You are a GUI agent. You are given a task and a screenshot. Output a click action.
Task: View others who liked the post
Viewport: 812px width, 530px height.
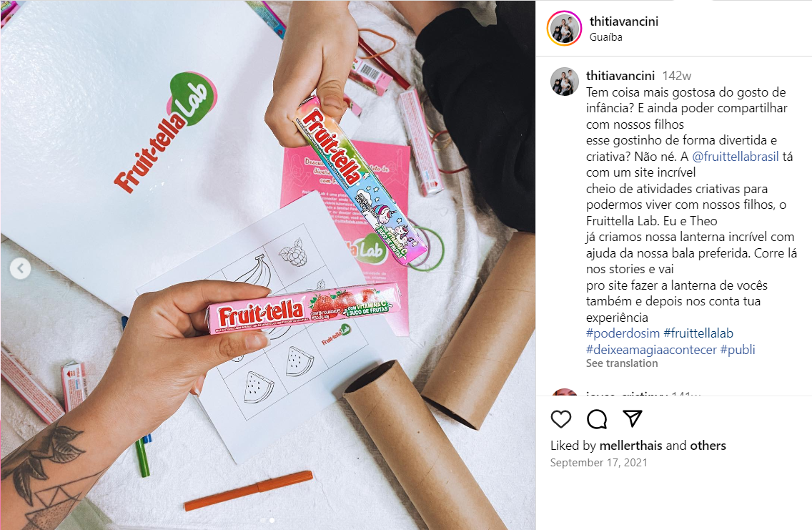708,446
